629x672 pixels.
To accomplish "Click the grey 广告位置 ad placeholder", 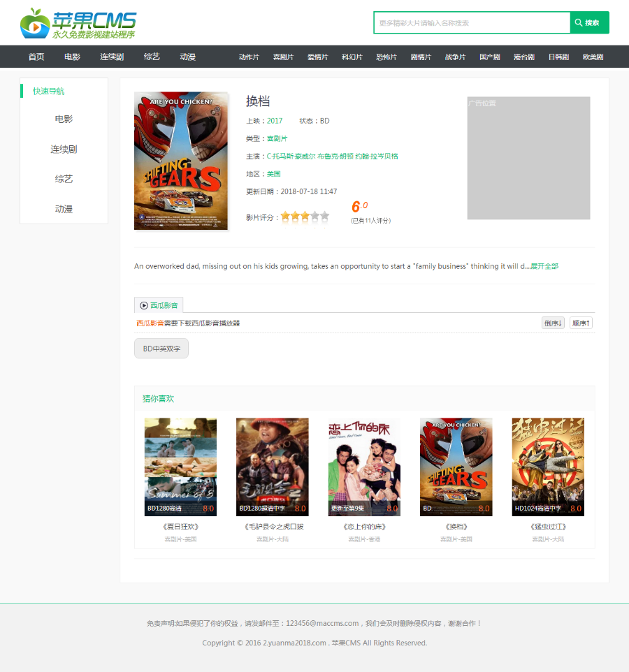I will coord(528,158).
